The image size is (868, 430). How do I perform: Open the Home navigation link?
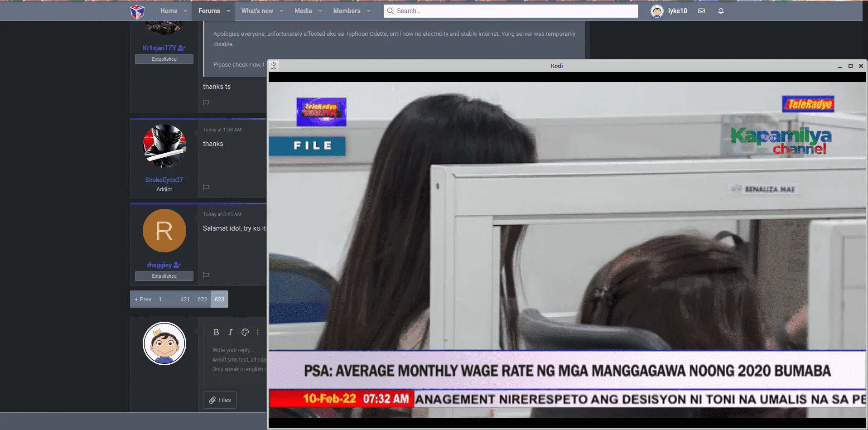[x=169, y=11]
